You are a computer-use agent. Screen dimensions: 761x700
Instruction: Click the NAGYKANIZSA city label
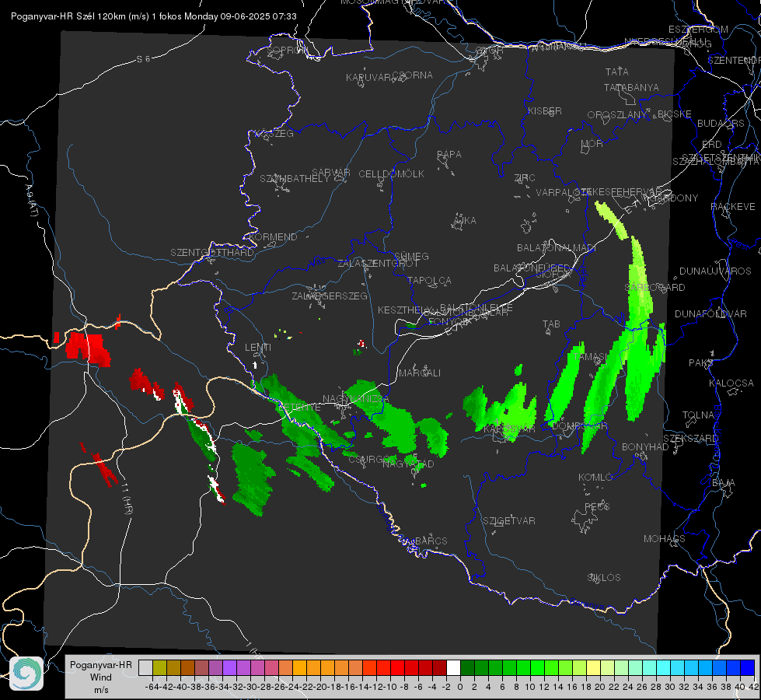click(356, 399)
